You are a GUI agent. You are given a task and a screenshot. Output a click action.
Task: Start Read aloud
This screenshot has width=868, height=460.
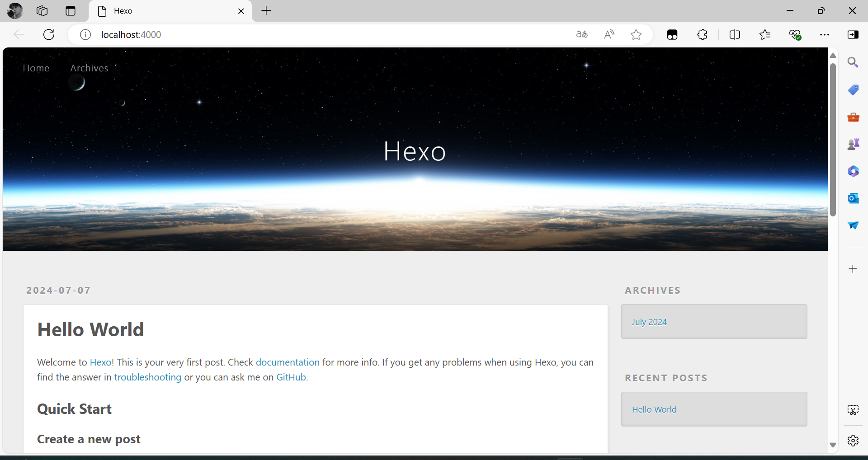tap(609, 34)
